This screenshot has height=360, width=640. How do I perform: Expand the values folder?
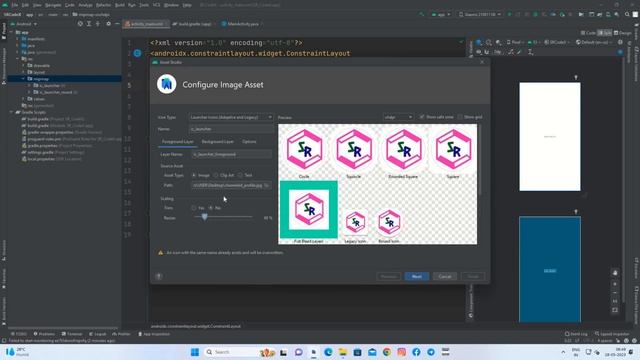pos(23,99)
